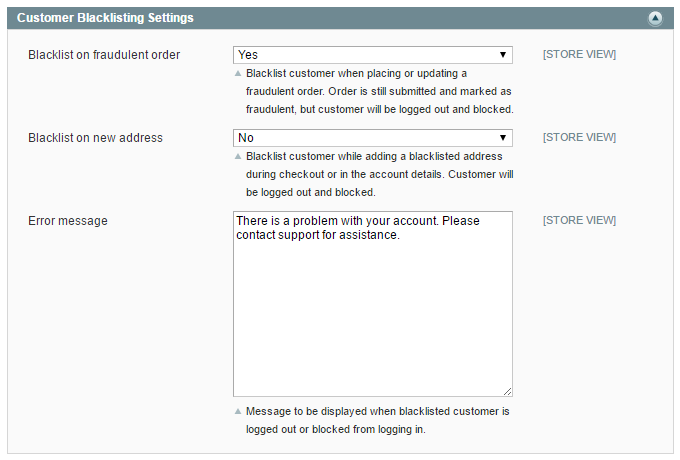Click the Error message field label

coord(68,221)
